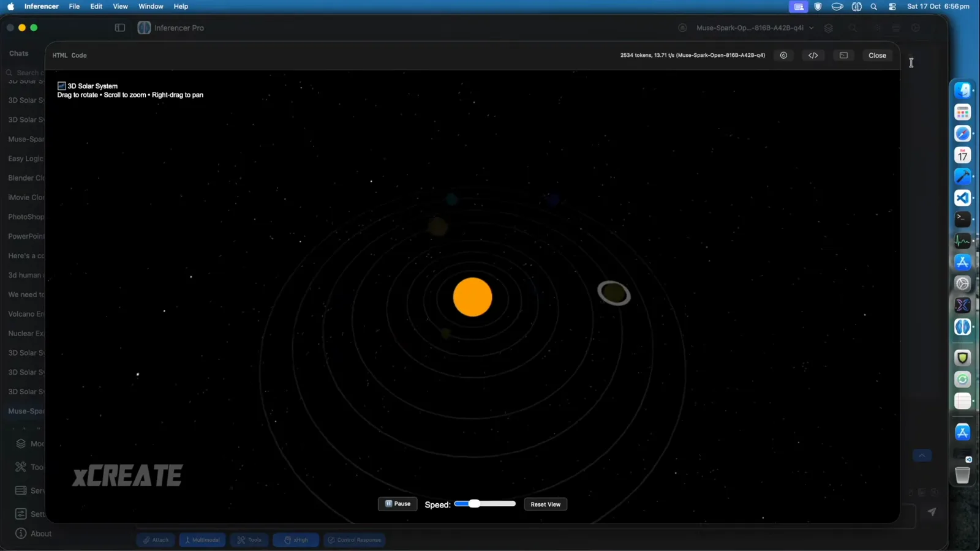The image size is (980, 551).
Task: Open the Window menu
Action: tap(151, 6)
